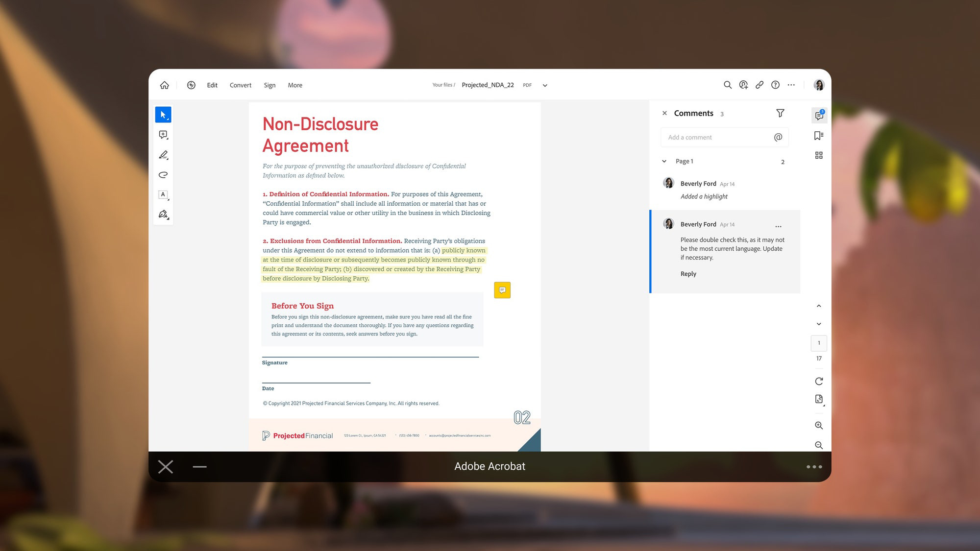Screen dimensions: 980x551
Task: Toggle the selection/cursor tool
Action: (x=163, y=115)
